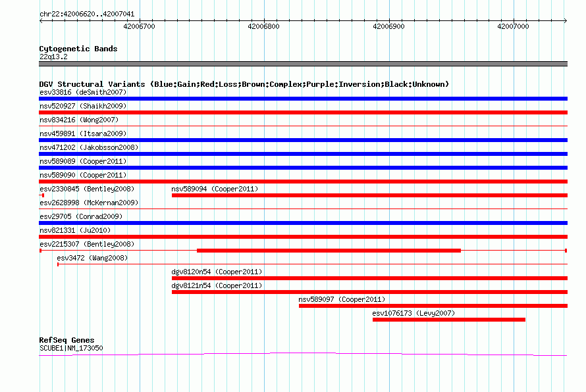This screenshot has height=392, width=586.
Task: Select the blue nsv459891 gain bar
Action: [303, 140]
